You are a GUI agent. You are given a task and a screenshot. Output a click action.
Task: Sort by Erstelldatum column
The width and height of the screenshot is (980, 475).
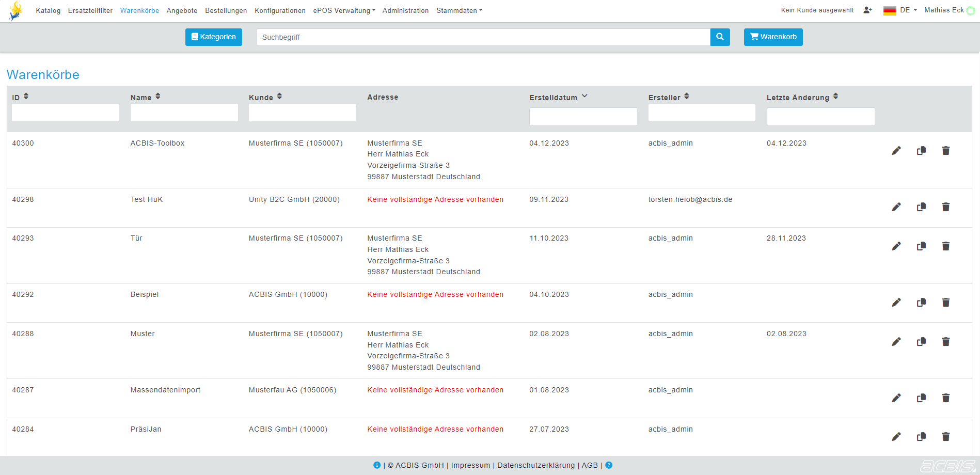(x=584, y=97)
